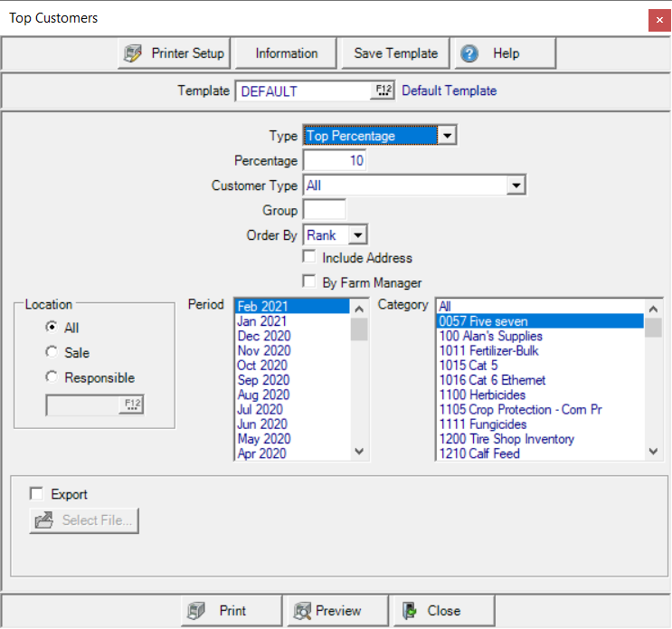Open the Customer Type dropdown
The image size is (672, 629).
tap(516, 186)
